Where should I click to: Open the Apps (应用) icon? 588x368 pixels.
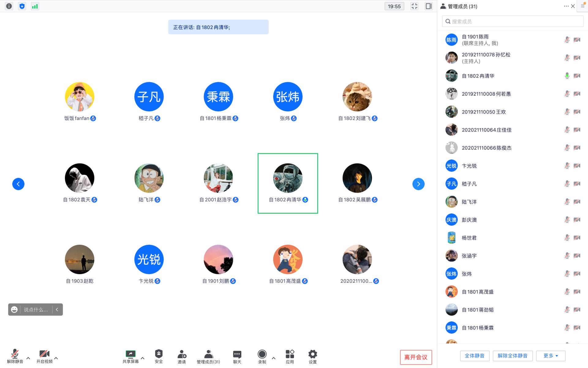tap(290, 357)
